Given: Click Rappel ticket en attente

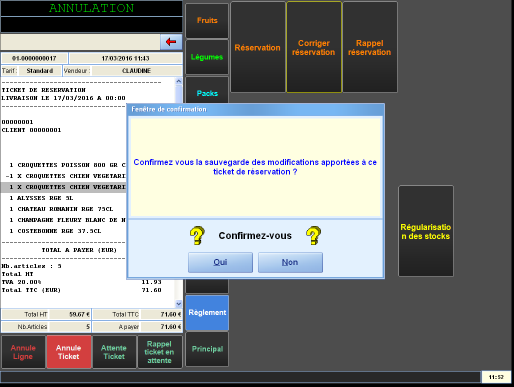Looking at the screenshot, I should [x=159, y=352].
